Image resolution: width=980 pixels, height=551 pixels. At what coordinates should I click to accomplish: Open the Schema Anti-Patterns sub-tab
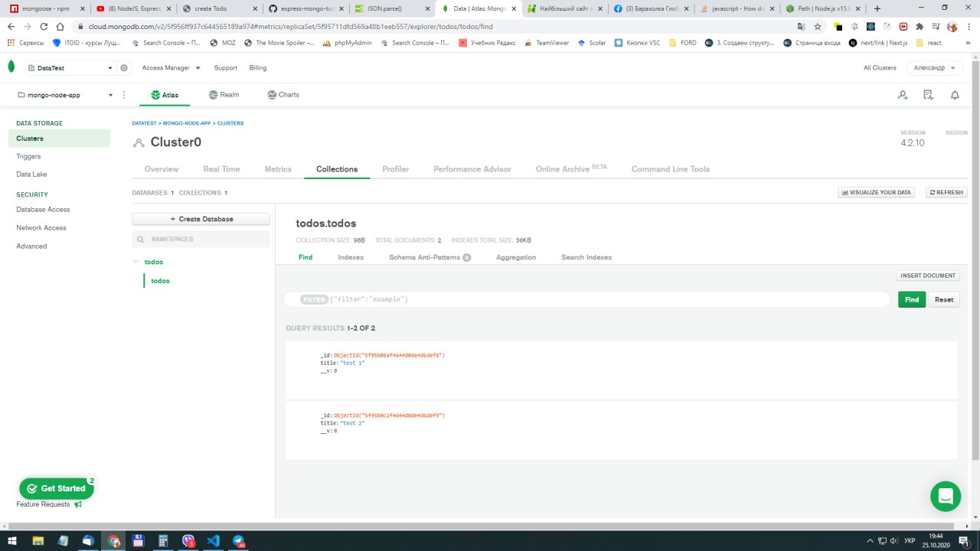click(430, 257)
